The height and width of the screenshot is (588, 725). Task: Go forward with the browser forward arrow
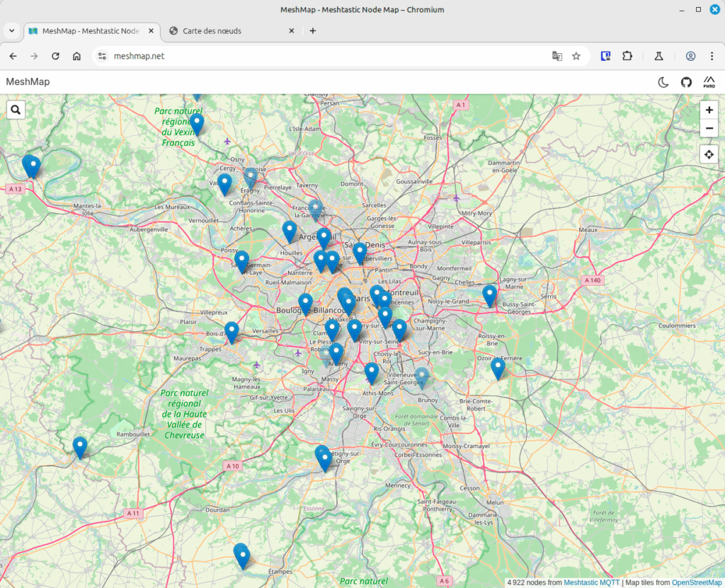(34, 56)
